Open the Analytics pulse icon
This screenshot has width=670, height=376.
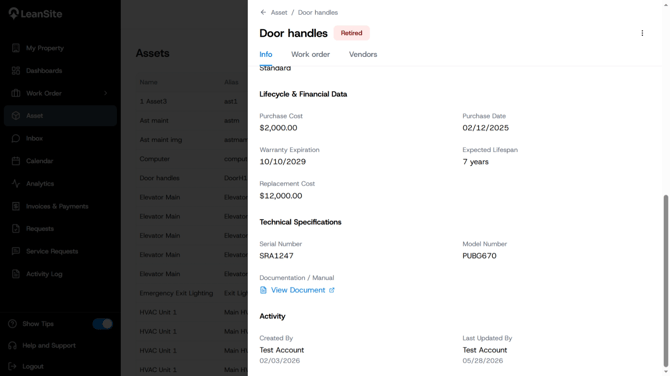[x=16, y=184]
